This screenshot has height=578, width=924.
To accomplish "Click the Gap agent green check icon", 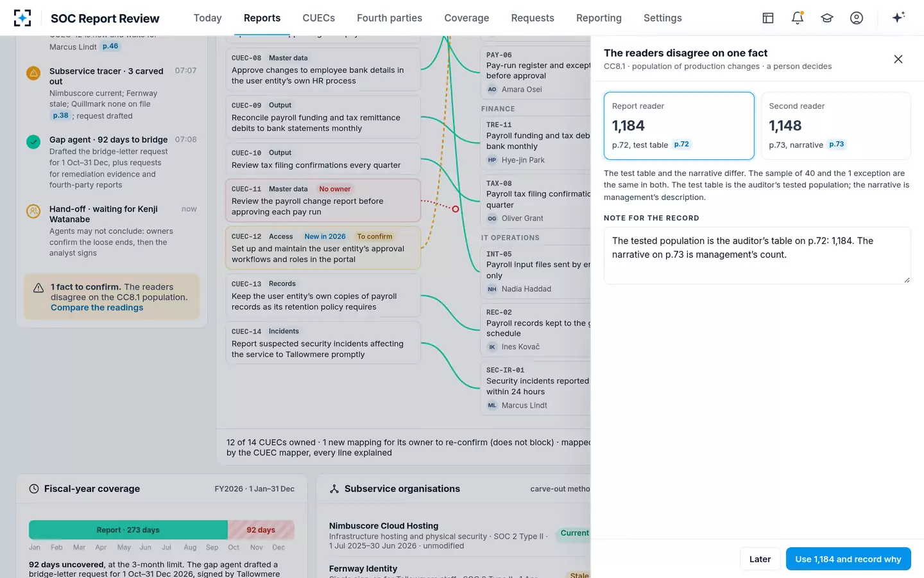I will tap(33, 141).
